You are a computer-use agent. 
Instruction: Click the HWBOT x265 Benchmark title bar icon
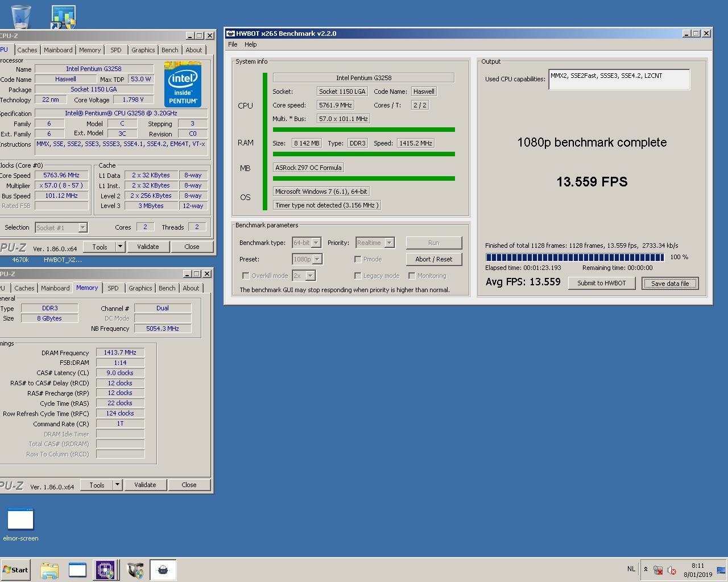tap(230, 34)
